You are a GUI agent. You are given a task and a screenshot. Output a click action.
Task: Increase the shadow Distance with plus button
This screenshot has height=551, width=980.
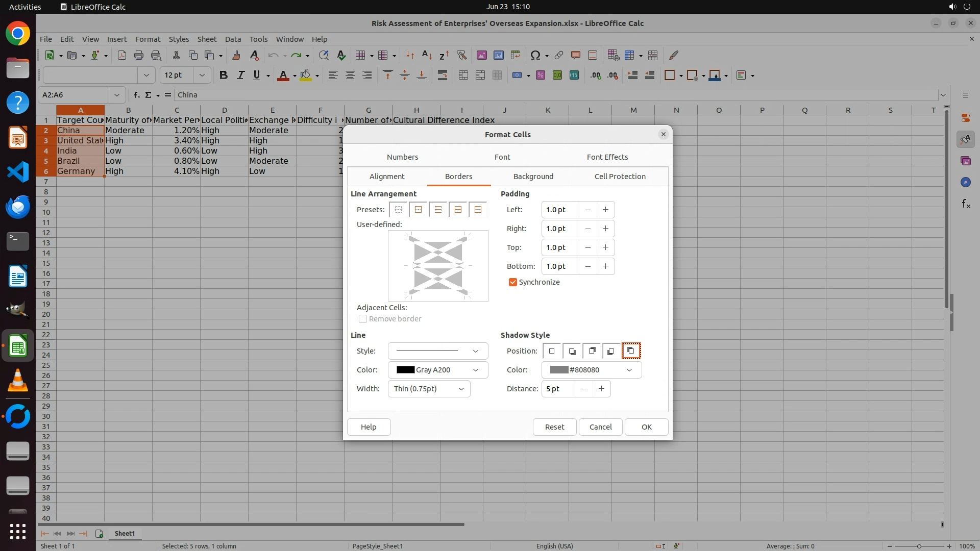[601, 389]
